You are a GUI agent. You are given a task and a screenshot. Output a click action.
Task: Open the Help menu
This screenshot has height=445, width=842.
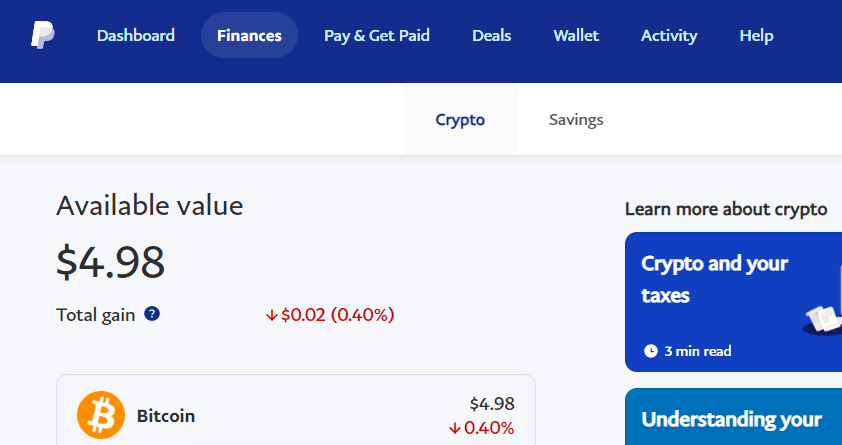(x=756, y=36)
